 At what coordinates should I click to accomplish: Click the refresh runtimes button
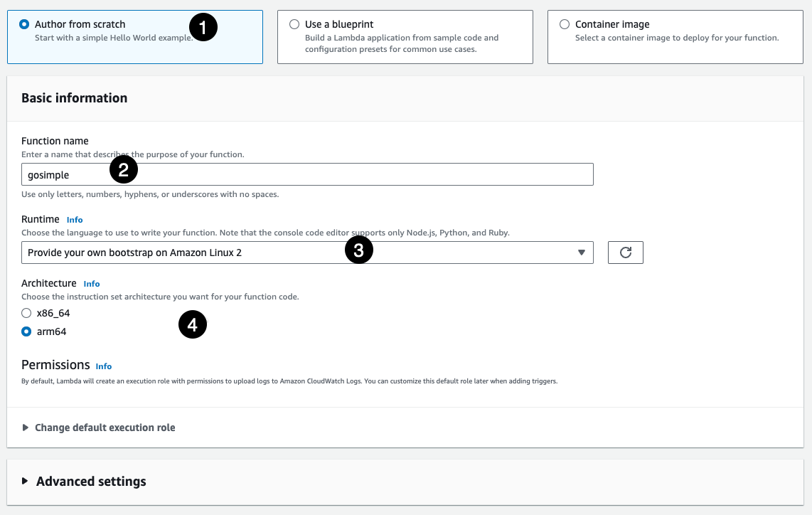626,253
